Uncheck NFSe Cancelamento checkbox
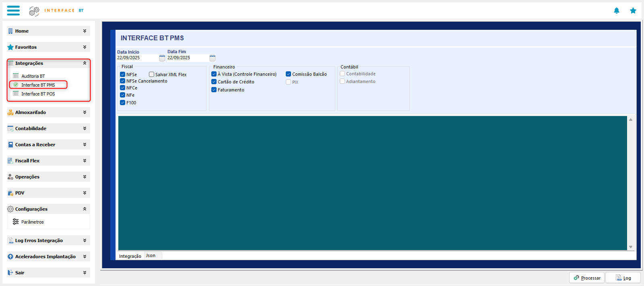 (x=122, y=81)
